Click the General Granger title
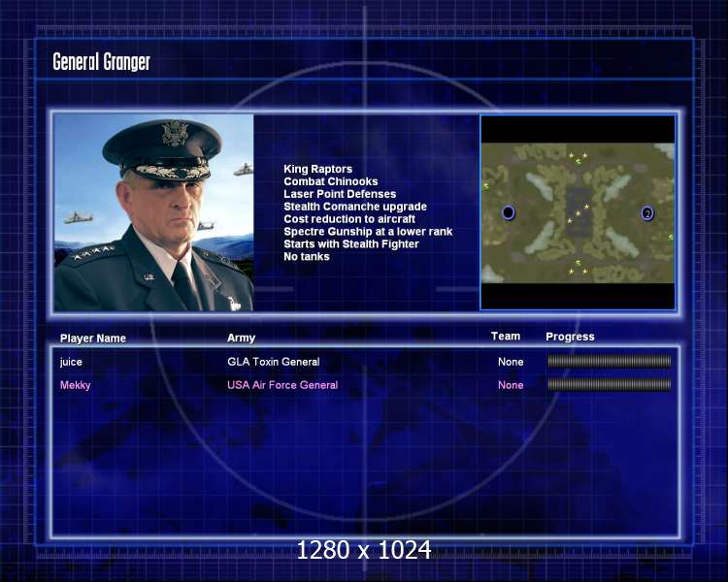The image size is (728, 582). [x=101, y=62]
